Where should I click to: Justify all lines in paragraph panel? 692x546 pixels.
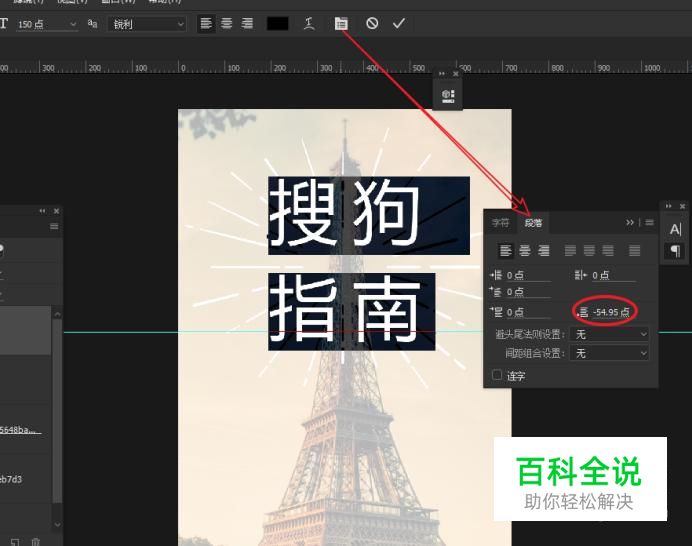point(635,251)
